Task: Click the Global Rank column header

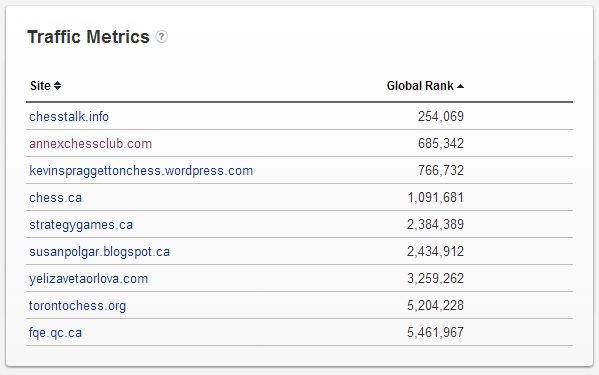Action: point(420,86)
